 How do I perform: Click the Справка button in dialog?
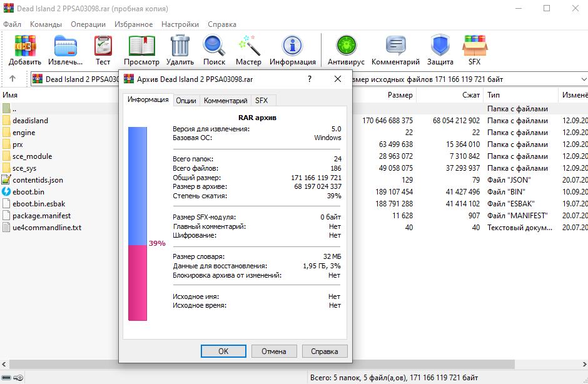[324, 351]
